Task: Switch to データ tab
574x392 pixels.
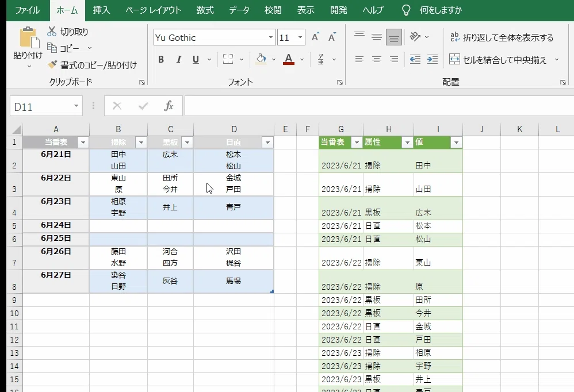Action: [239, 10]
